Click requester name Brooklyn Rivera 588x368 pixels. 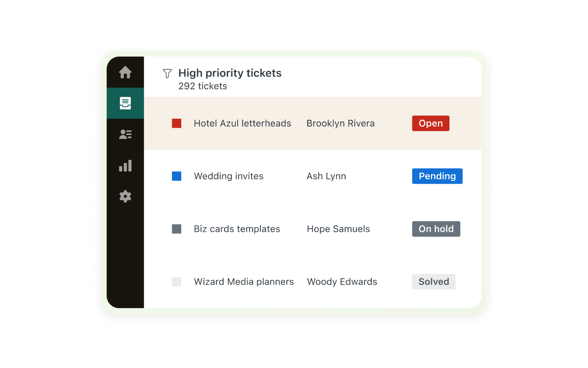tap(340, 123)
